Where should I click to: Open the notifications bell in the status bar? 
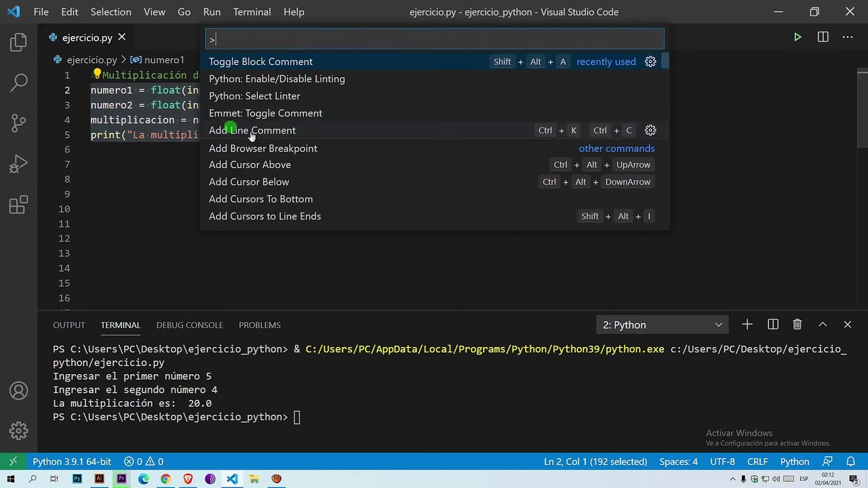(x=851, y=462)
